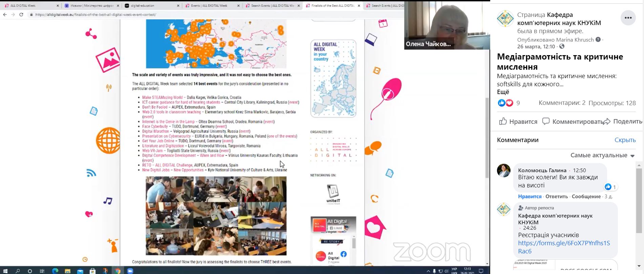Viewport: 644px width, 274px height.
Task: Click the browser back arrow
Action: (x=5, y=15)
